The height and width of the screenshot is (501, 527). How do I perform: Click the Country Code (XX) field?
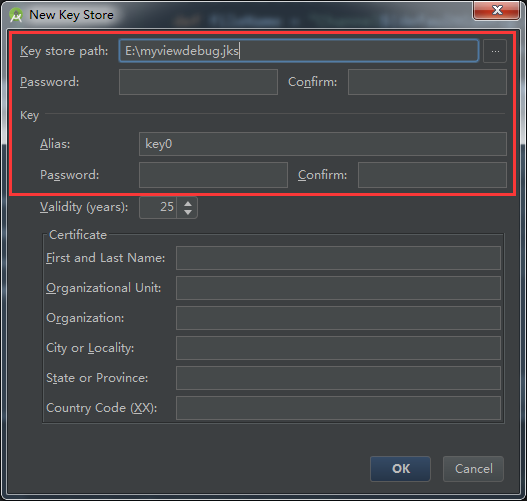coord(338,408)
